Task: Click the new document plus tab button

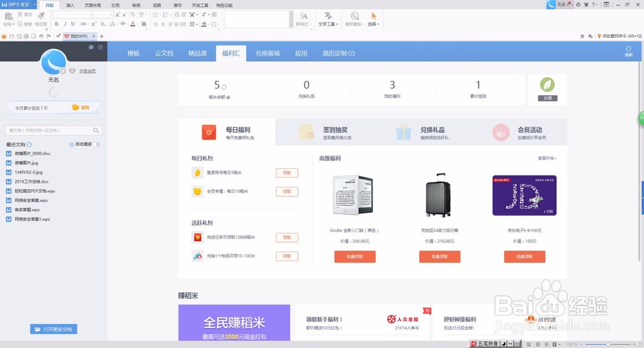Action: [102, 36]
